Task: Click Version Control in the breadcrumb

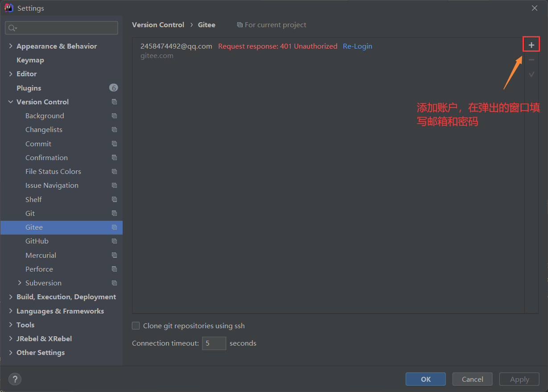Action: [x=158, y=25]
